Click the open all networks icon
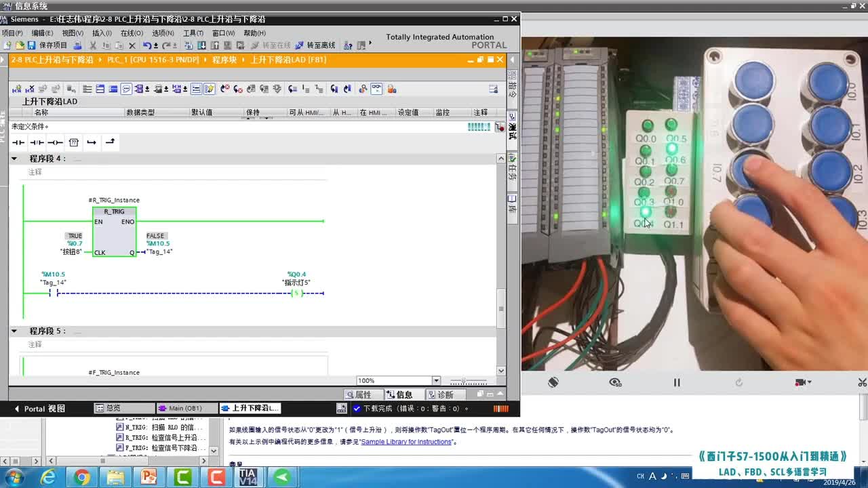868x488 pixels. pyautogui.click(x=100, y=89)
